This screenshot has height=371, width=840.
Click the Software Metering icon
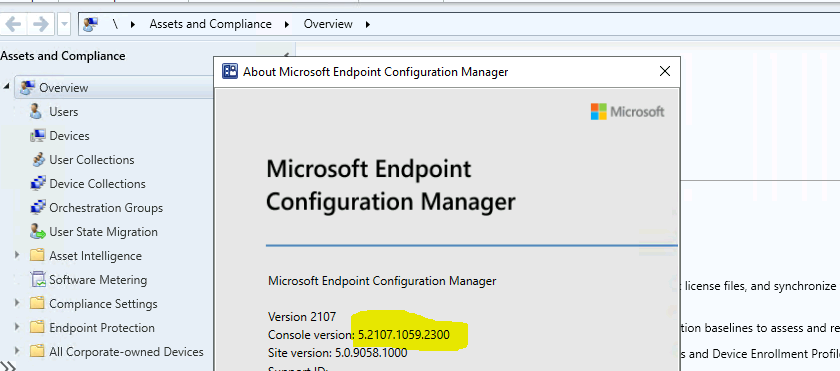[x=38, y=279]
